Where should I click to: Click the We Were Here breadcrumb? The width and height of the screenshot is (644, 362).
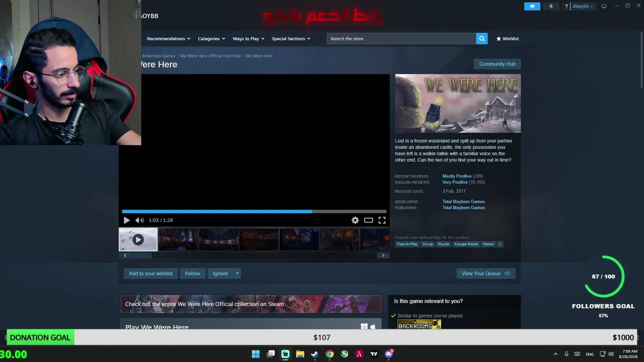tap(259, 56)
